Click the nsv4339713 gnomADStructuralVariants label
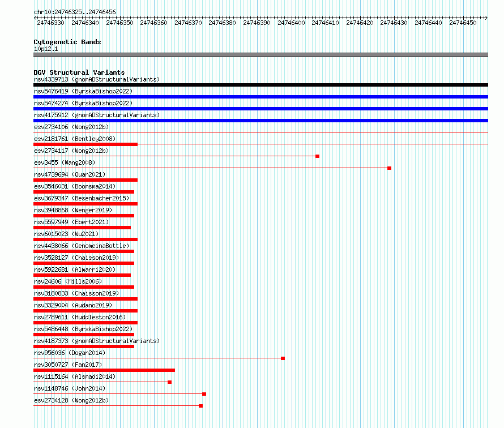Screen dimensions: 504x428 tap(97, 79)
